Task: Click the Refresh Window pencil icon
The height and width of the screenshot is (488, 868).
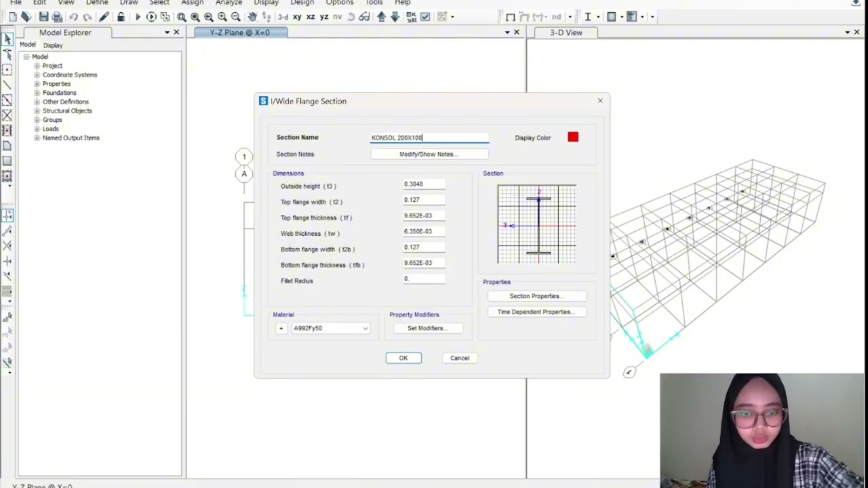Action: coord(104,17)
